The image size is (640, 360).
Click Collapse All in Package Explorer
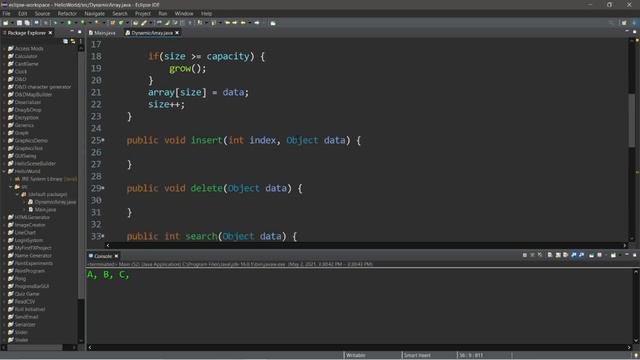tap(65, 41)
